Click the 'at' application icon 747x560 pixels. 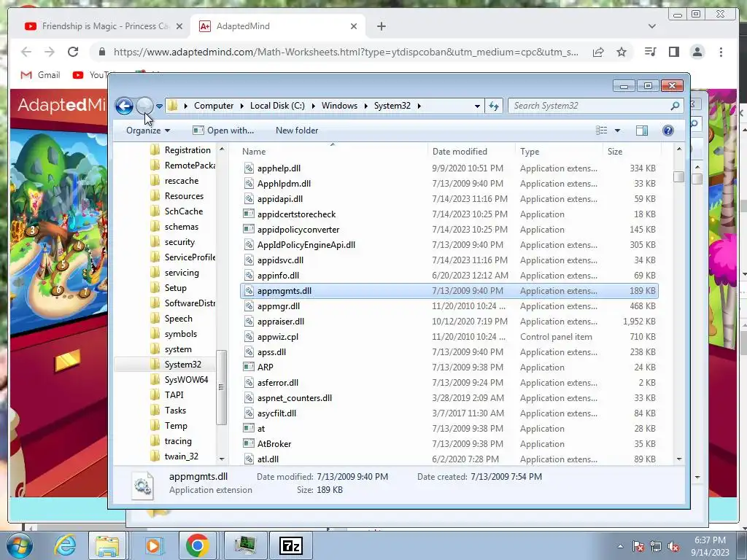click(x=249, y=429)
